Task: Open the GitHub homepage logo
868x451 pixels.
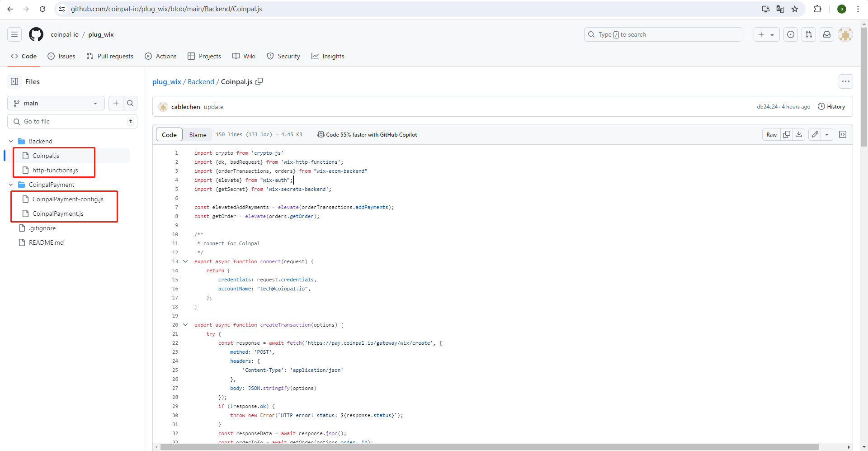Action: [x=36, y=34]
